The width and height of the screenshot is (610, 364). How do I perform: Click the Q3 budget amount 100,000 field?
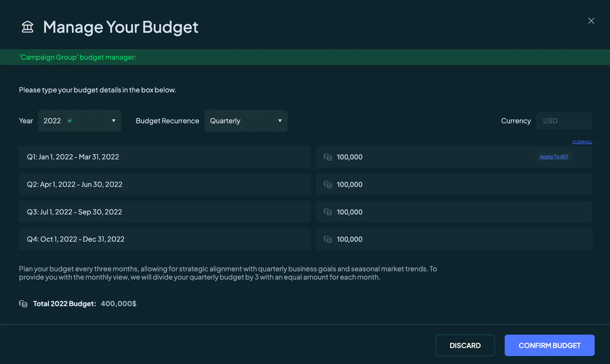(454, 212)
